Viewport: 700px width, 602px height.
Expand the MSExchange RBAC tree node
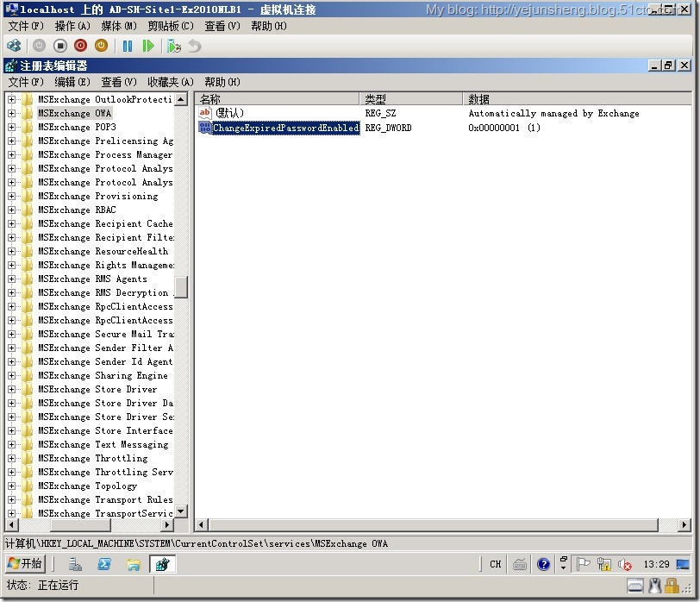coord(11,210)
